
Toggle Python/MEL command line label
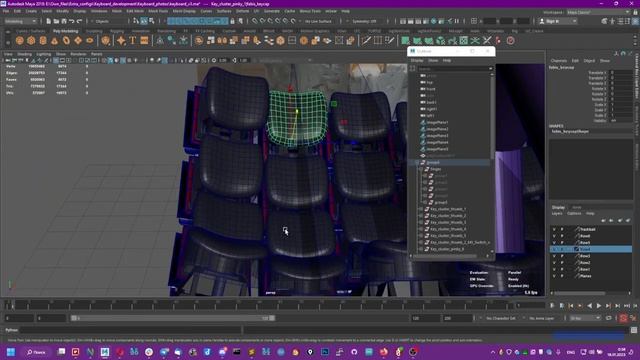[11, 330]
